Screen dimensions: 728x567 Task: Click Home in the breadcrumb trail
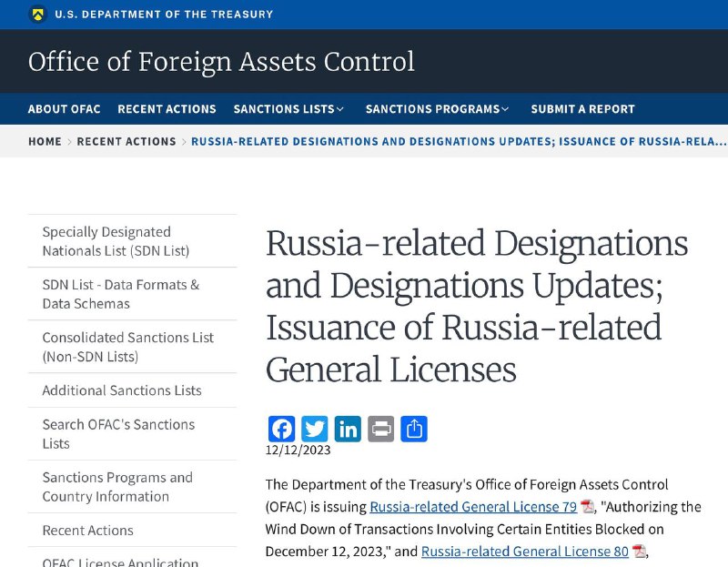tap(45, 142)
